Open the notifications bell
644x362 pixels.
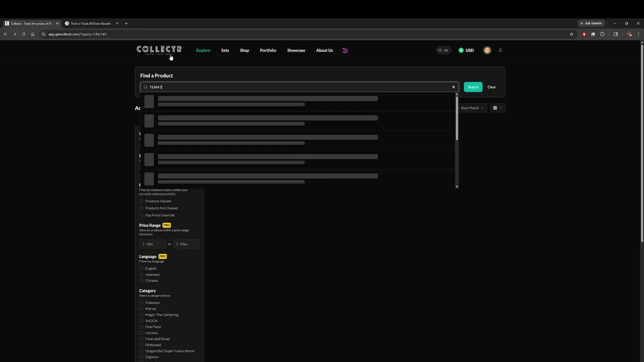coord(500,50)
